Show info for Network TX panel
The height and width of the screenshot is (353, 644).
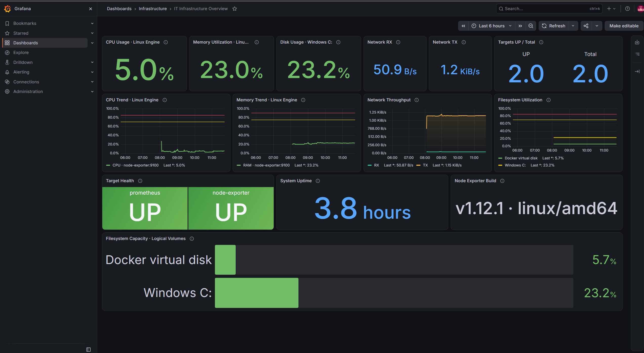click(464, 42)
